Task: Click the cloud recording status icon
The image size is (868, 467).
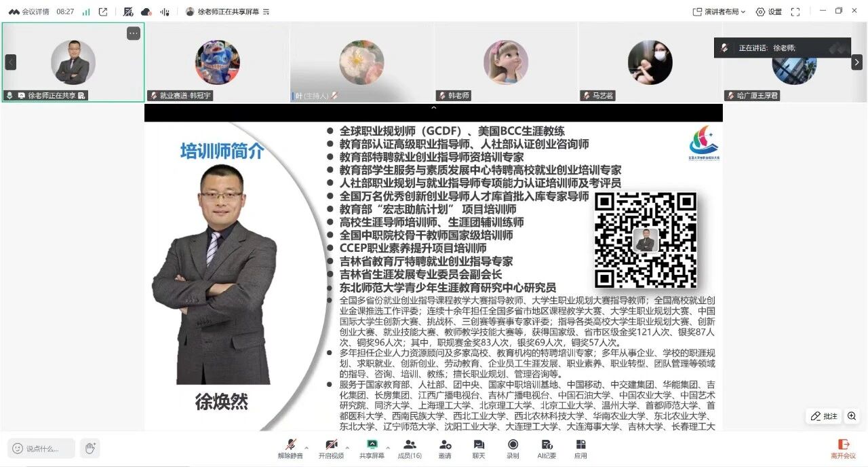Action: point(146,12)
